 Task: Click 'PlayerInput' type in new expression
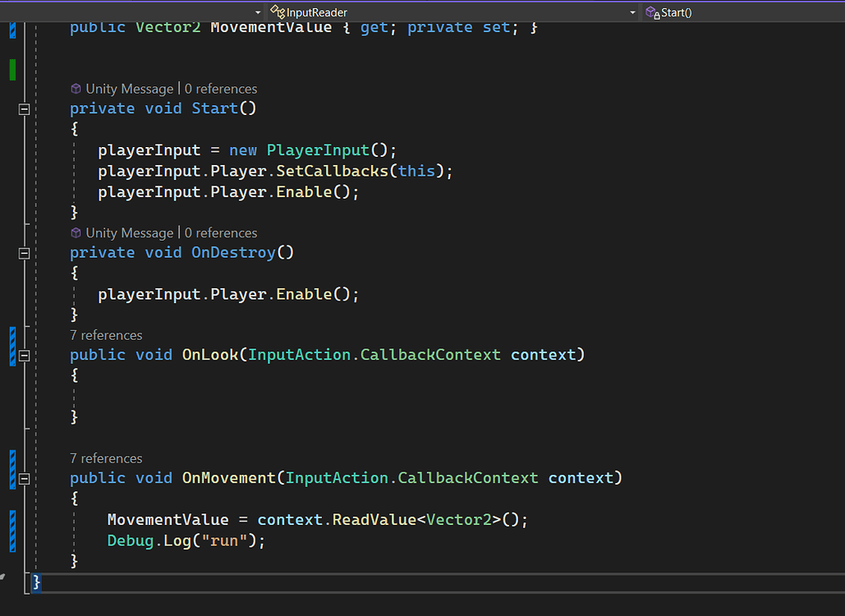pyautogui.click(x=318, y=150)
